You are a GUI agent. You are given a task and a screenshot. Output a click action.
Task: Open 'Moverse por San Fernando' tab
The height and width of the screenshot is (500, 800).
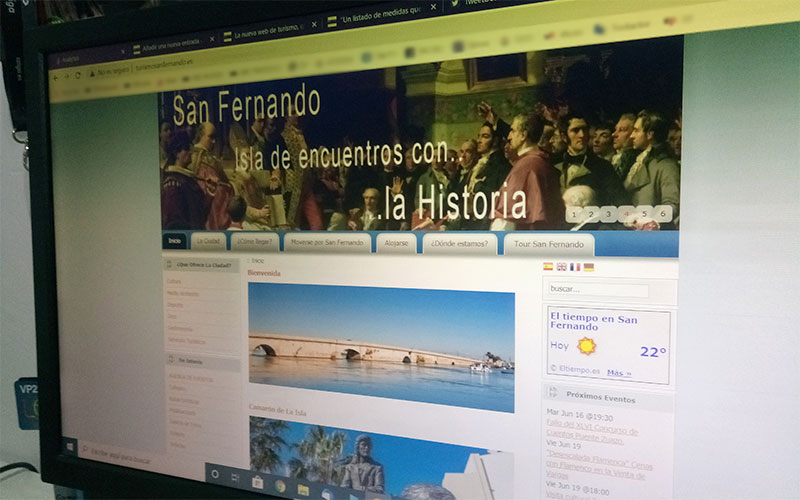coord(327,242)
